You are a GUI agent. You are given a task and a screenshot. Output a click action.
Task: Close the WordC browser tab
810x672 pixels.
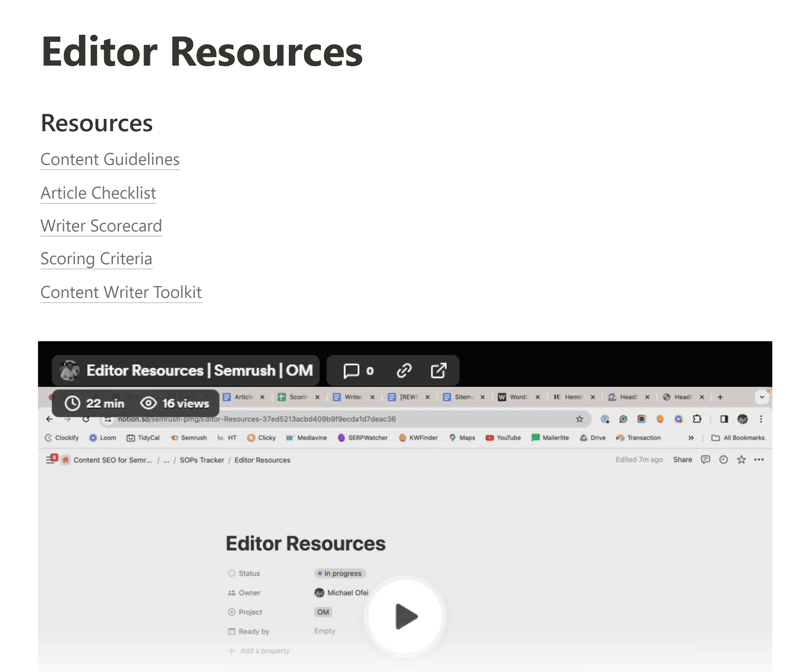point(538,397)
